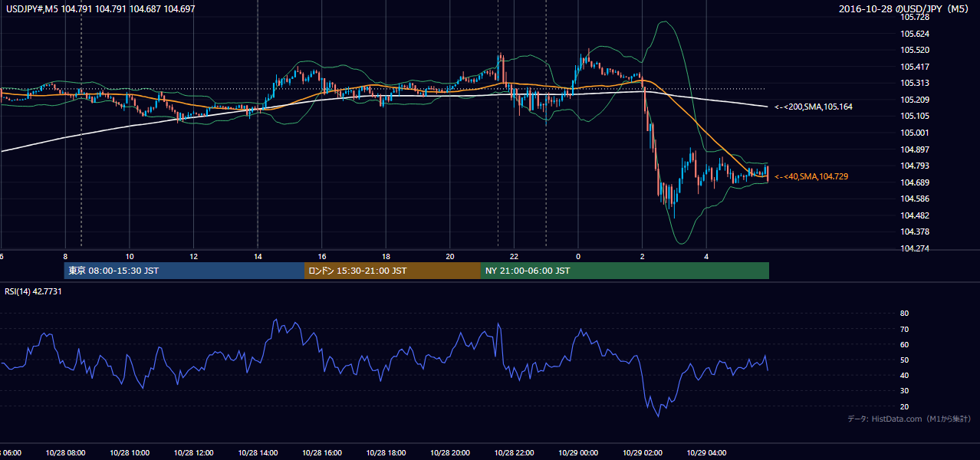Click hour label 14 on price chart axis
This screenshot has height=460, width=980.
tap(258, 256)
